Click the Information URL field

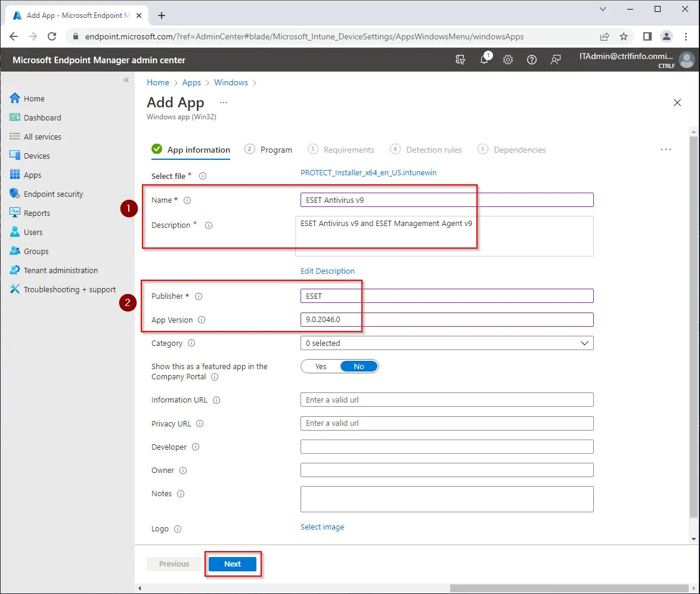[x=447, y=400]
